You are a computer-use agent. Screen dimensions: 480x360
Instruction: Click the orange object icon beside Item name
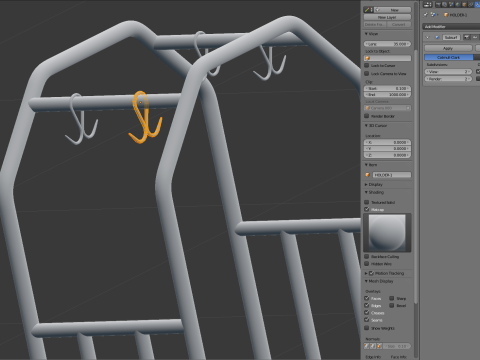point(368,175)
